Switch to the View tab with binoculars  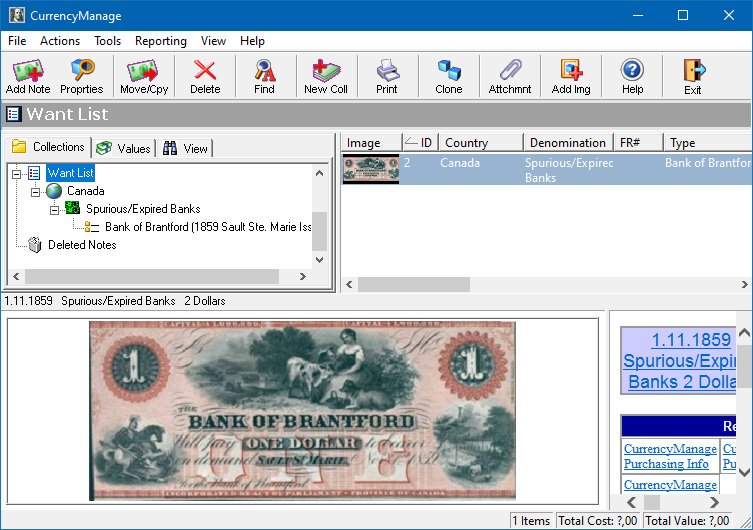coord(185,148)
